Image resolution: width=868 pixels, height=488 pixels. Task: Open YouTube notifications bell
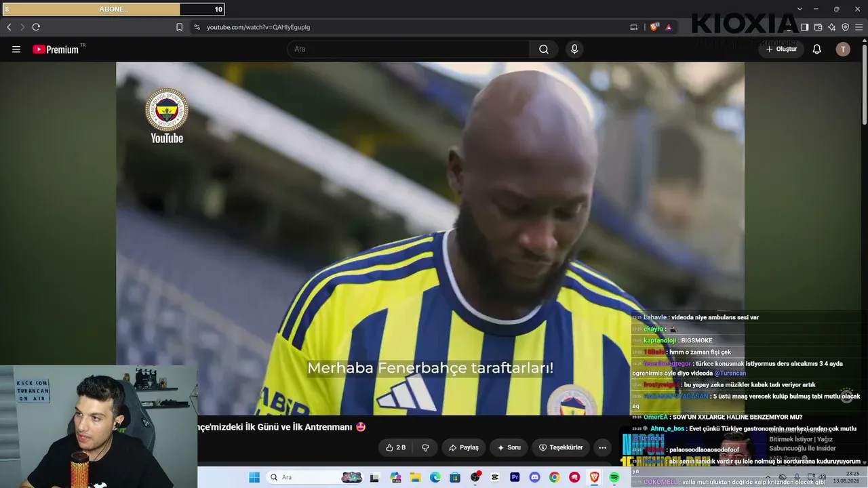click(817, 49)
